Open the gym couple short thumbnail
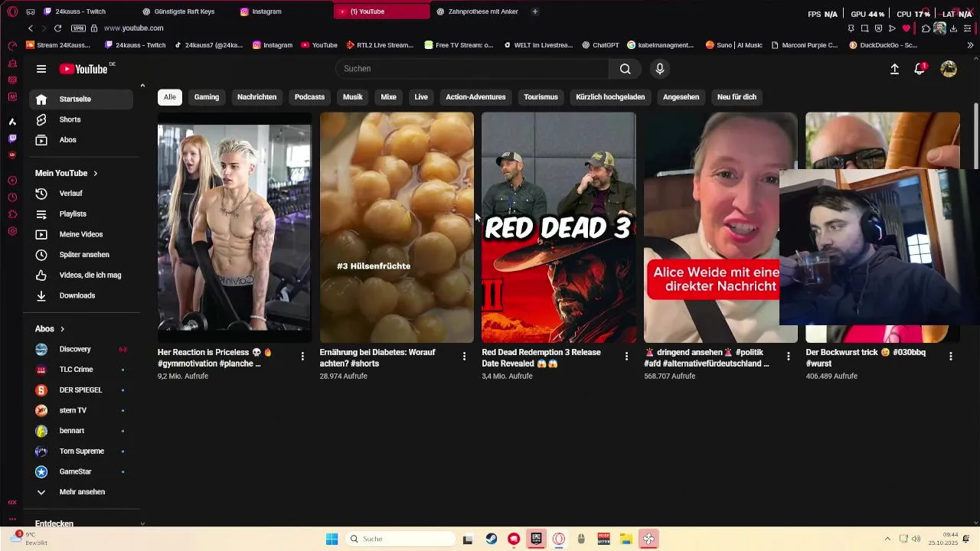The image size is (980, 551). click(x=234, y=227)
